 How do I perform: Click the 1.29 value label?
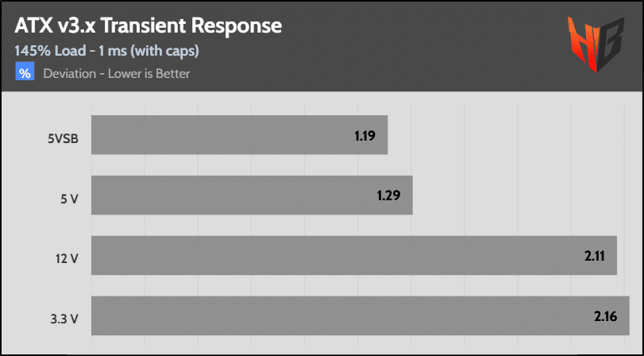click(x=388, y=195)
